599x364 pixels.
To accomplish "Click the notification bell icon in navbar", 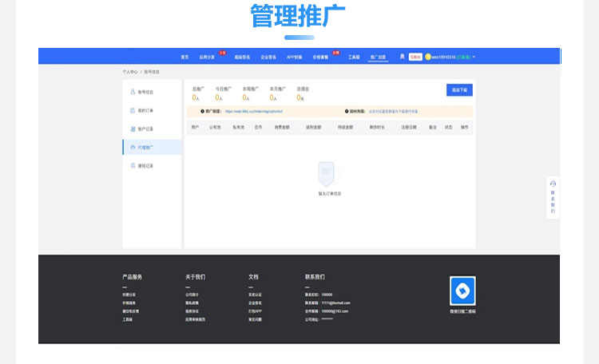I will click(x=403, y=57).
